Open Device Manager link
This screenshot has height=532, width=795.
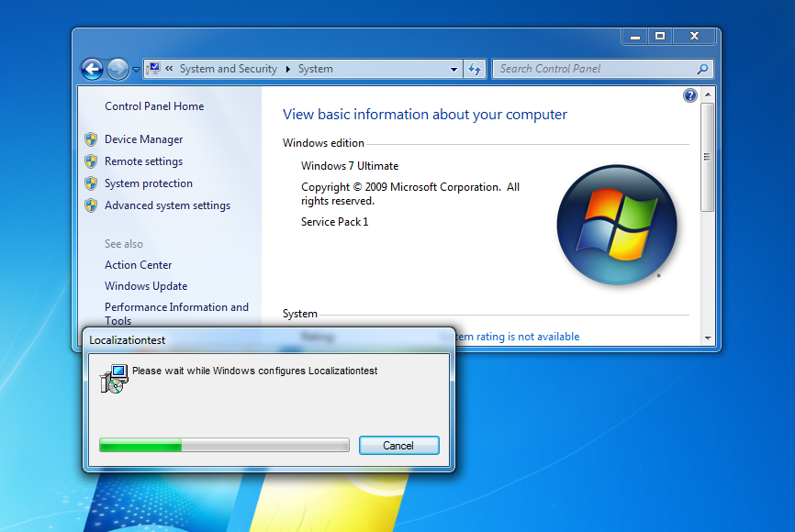coord(143,139)
